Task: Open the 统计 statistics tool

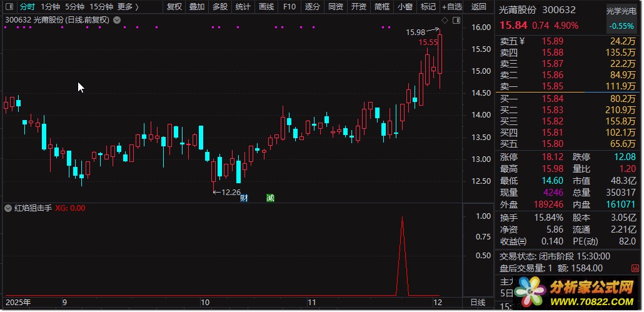Action: pyautogui.click(x=243, y=7)
